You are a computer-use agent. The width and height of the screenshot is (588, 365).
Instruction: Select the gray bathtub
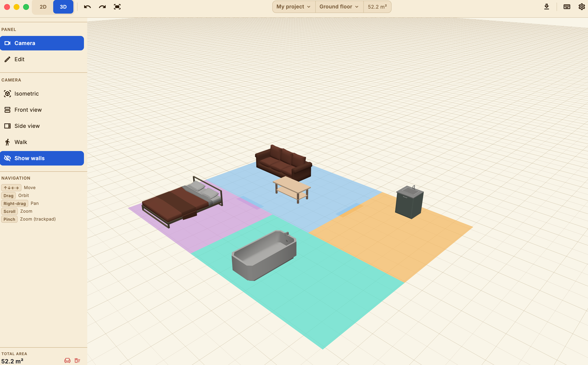[x=264, y=255]
